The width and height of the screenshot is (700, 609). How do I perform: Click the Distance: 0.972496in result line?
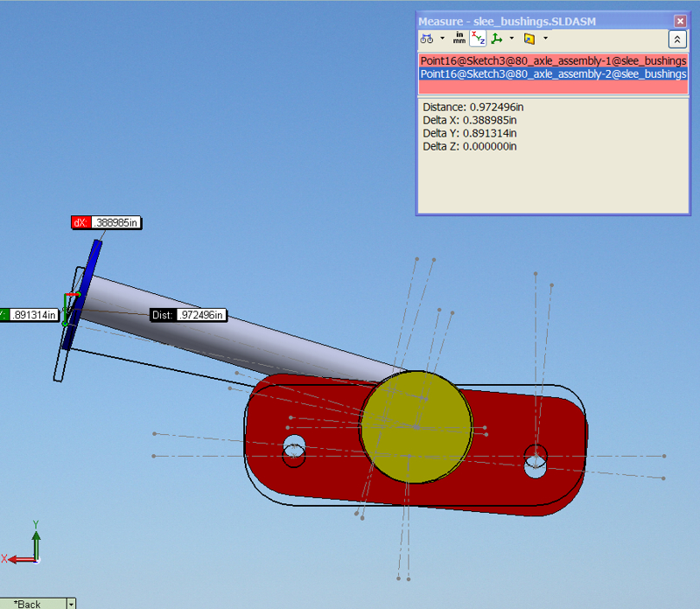[x=473, y=107]
